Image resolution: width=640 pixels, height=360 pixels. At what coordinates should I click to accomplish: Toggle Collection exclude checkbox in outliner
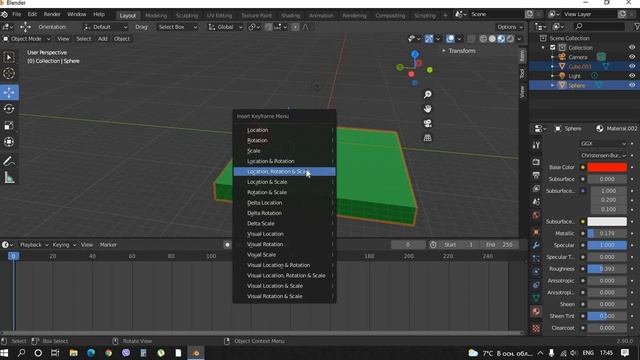tap(553, 47)
